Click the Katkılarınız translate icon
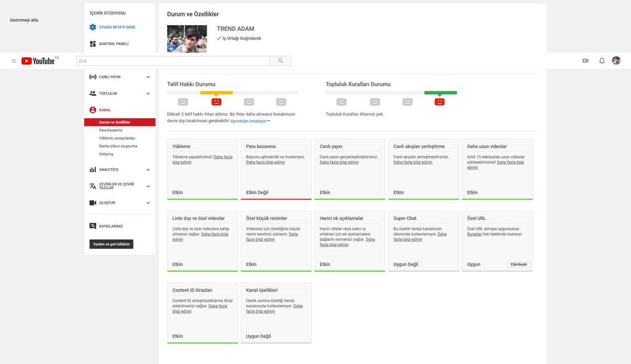Viewport: 631px width, 364px height. 93,226
